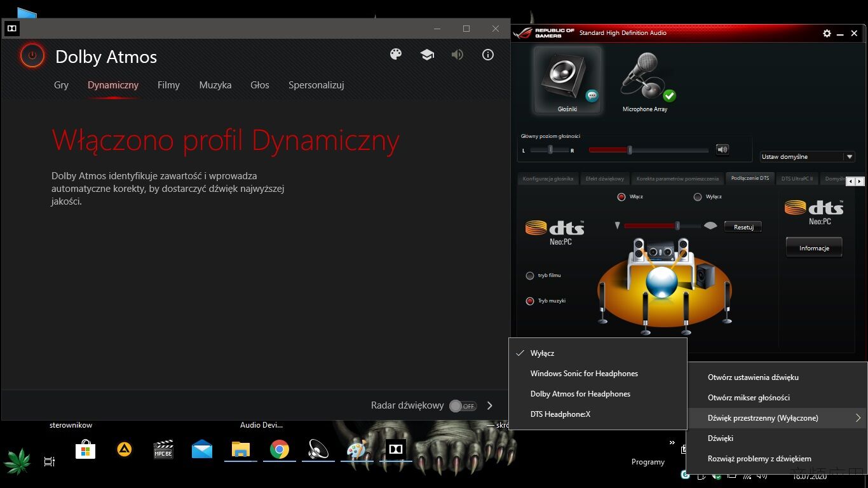Toggle the Radar dźwiękowy OFF switch

[x=463, y=405]
